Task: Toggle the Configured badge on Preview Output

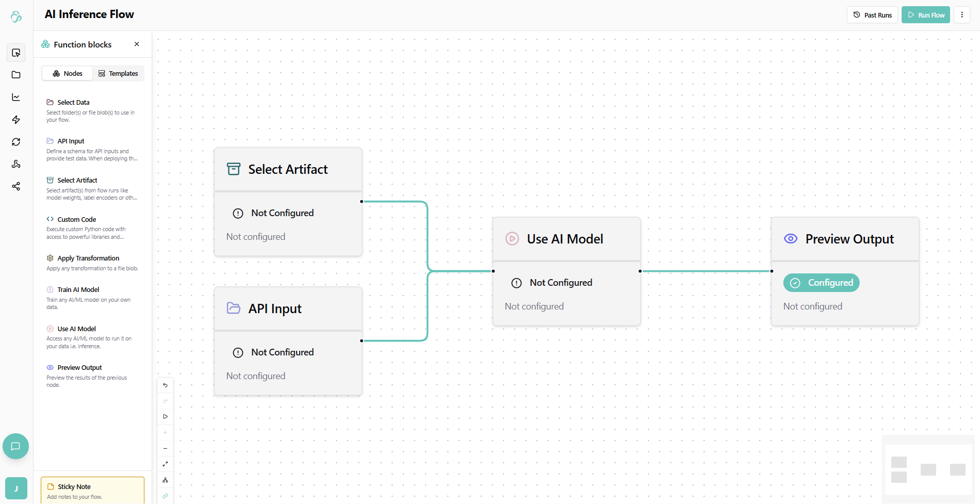Action: point(821,283)
